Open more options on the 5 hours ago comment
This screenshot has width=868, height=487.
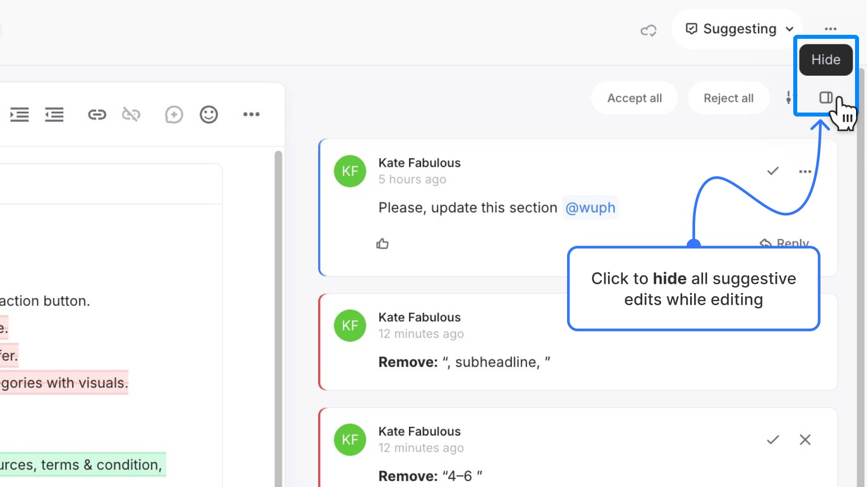805,171
